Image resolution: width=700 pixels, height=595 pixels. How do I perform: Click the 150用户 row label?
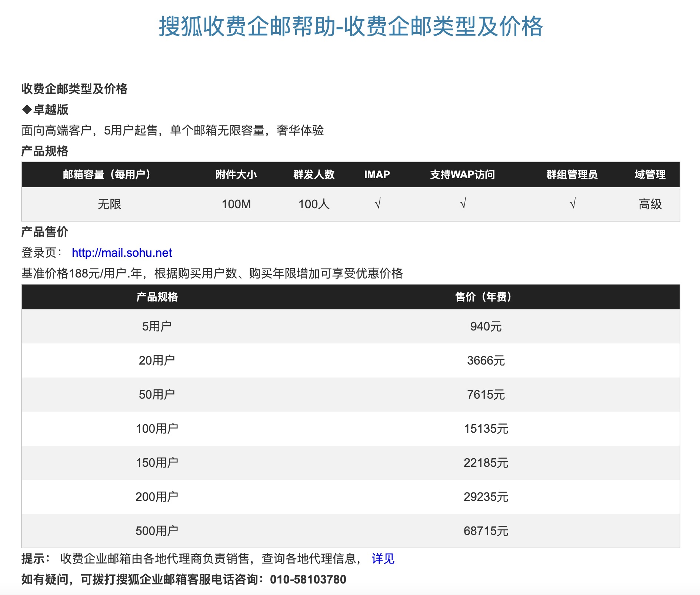[x=157, y=463]
